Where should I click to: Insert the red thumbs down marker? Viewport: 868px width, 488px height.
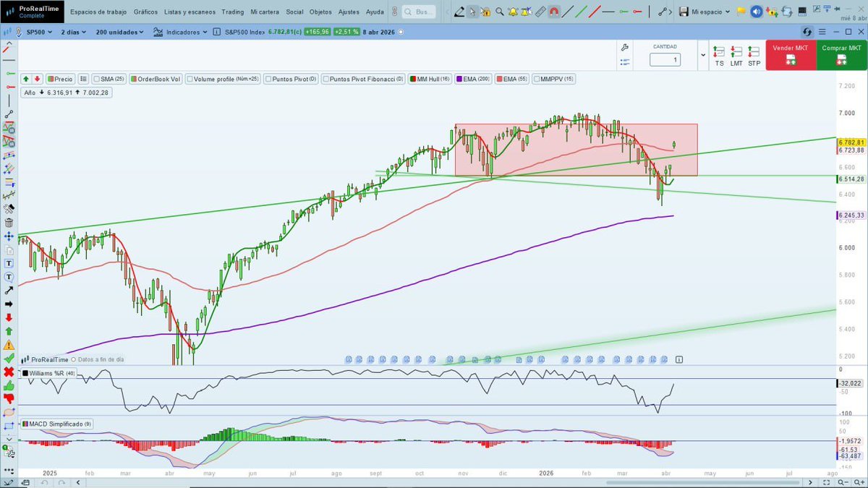point(9,399)
